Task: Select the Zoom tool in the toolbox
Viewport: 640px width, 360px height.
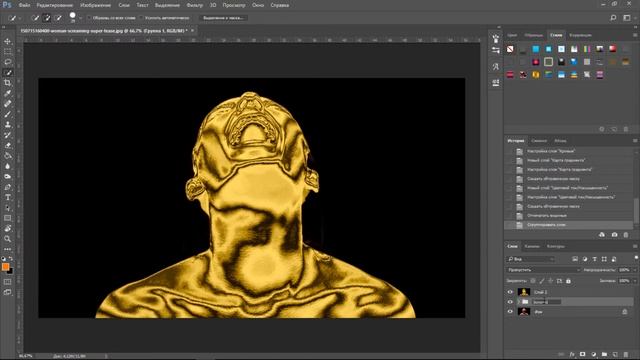Action: click(x=8, y=239)
